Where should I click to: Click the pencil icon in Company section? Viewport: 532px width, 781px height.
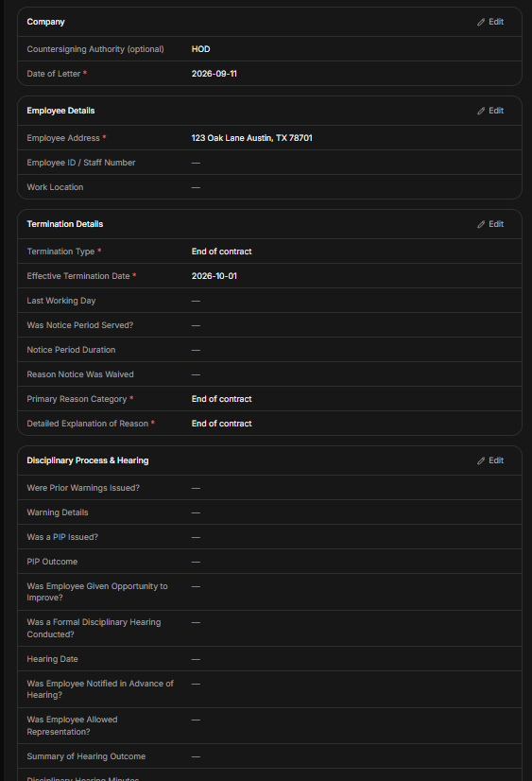pos(481,22)
